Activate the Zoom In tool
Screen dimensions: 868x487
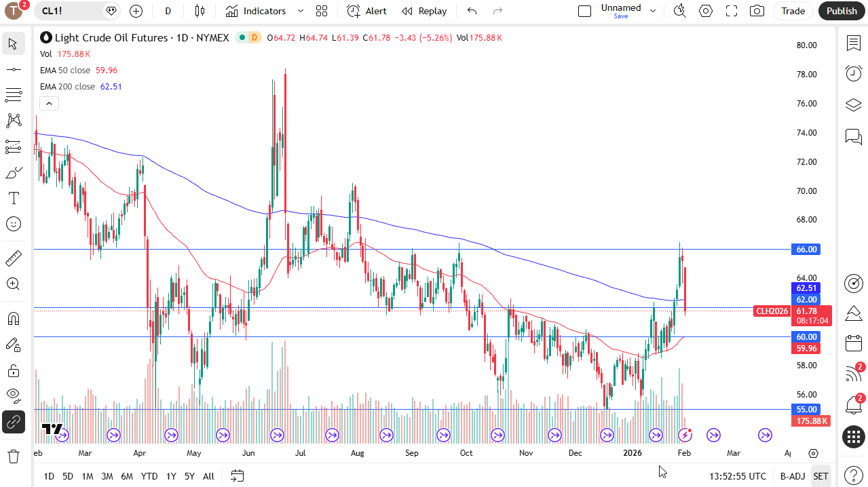click(13, 284)
